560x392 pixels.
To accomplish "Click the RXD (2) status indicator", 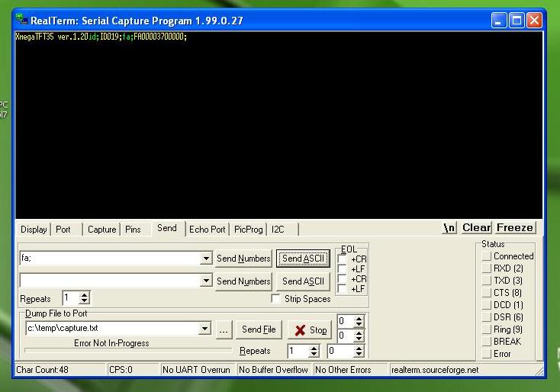I will [x=487, y=268].
